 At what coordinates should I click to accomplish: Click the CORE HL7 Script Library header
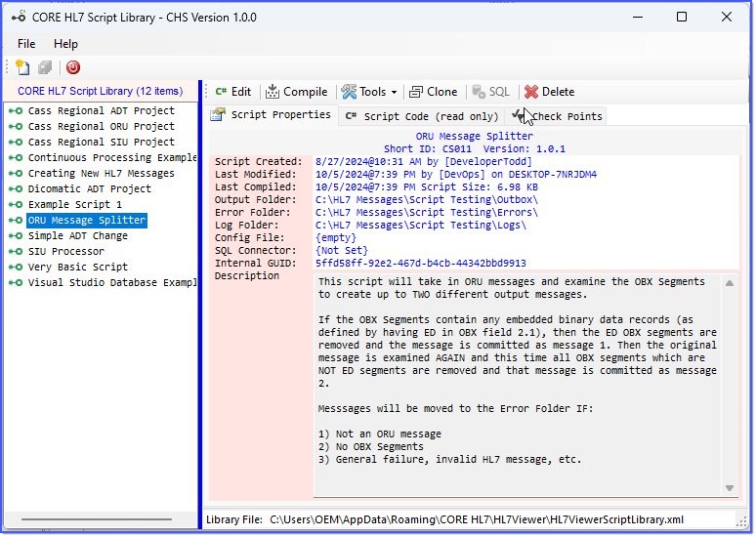101,91
